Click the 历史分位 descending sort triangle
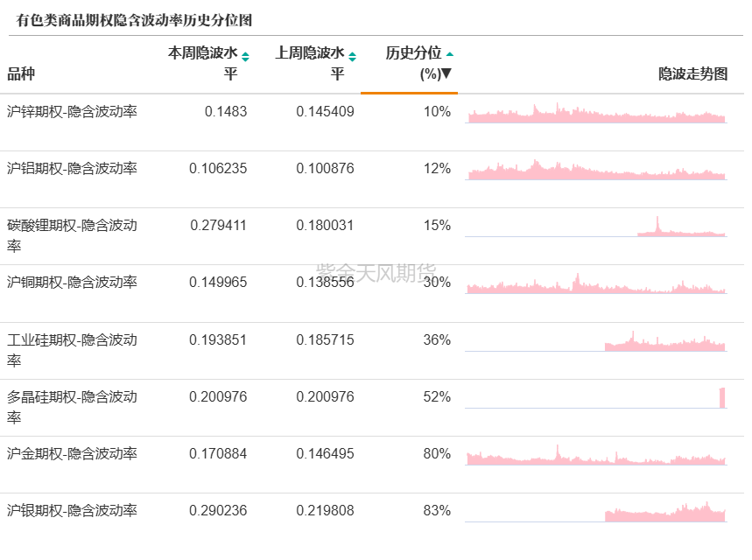 pos(446,73)
